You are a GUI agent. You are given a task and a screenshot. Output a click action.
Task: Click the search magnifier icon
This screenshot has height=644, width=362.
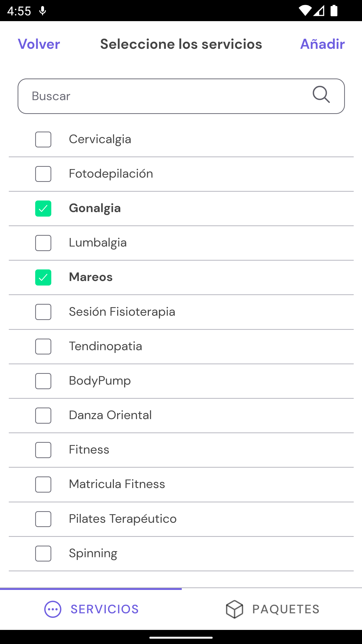pyautogui.click(x=321, y=95)
